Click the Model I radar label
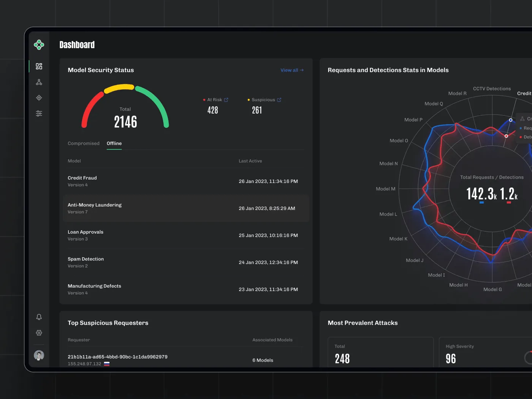The height and width of the screenshot is (399, 532). pos(436,275)
